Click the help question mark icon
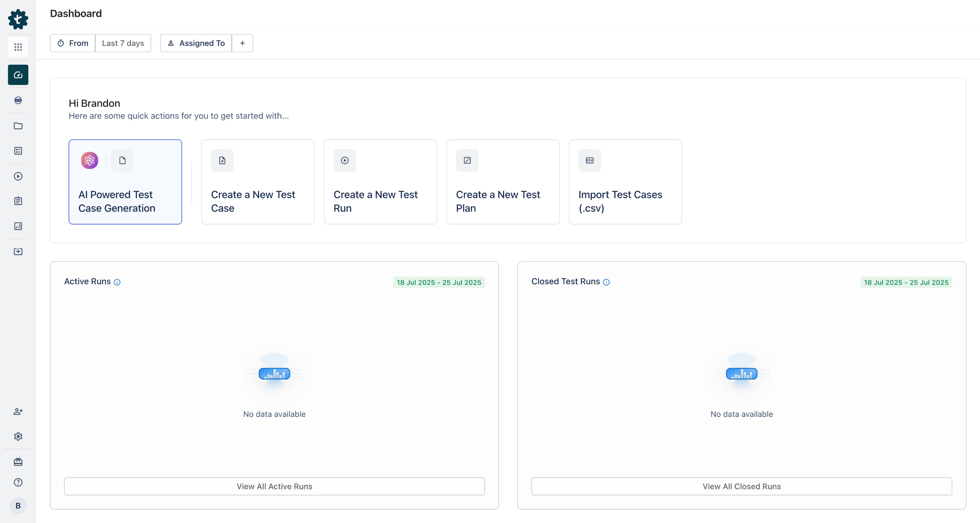This screenshot has width=980, height=523. coord(18,482)
